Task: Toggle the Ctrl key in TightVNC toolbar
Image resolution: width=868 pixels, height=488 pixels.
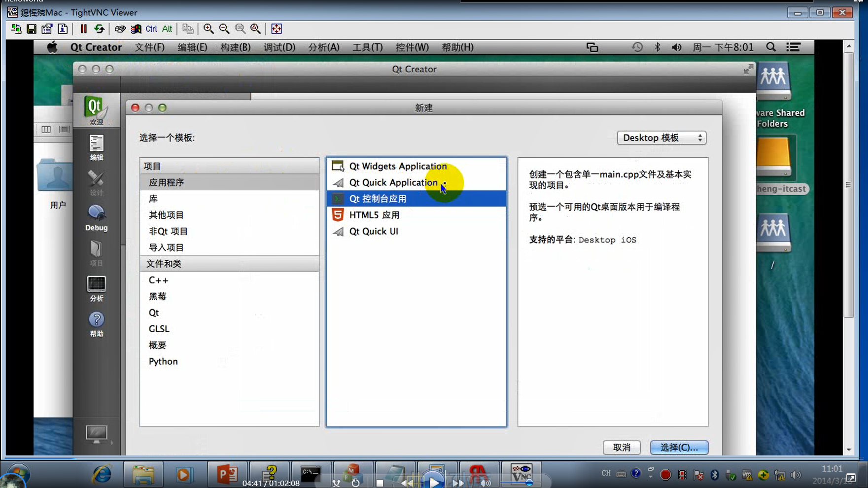Action: coord(151,29)
